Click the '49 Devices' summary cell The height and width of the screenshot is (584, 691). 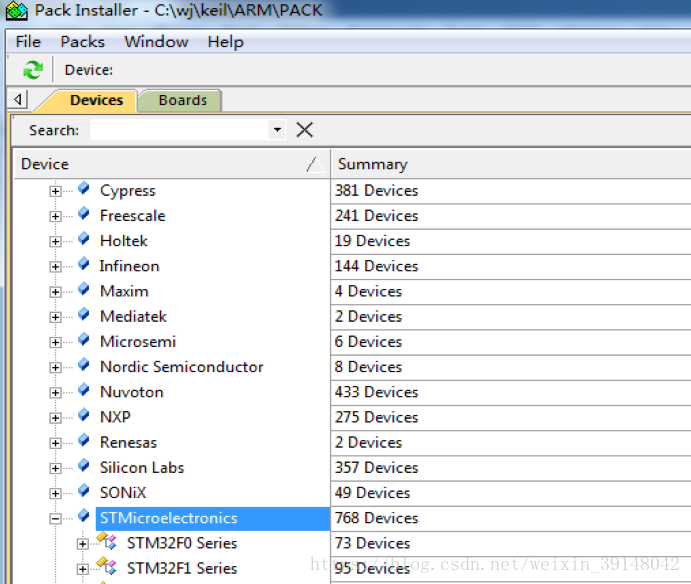click(x=511, y=492)
